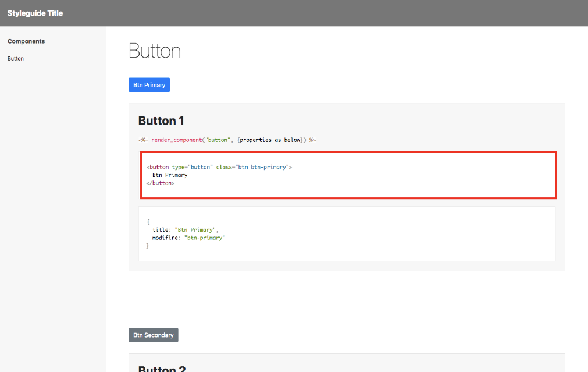Image resolution: width=588 pixels, height=372 pixels.
Task: Click the large Button page heading
Action: 154,51
